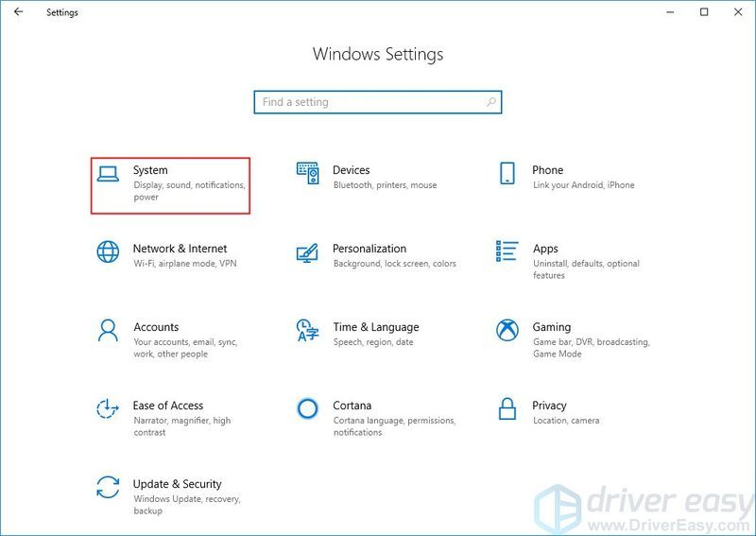Open the Personalization title
This screenshot has height=536, width=756.
(x=369, y=249)
